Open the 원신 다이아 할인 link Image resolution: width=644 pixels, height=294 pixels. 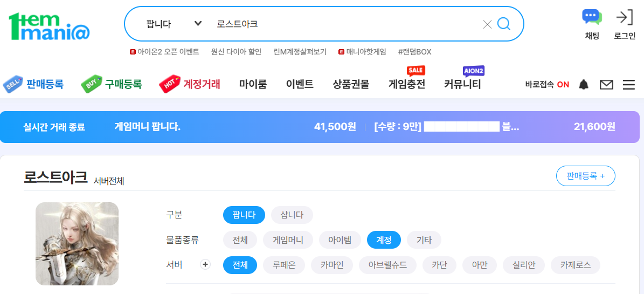236,52
